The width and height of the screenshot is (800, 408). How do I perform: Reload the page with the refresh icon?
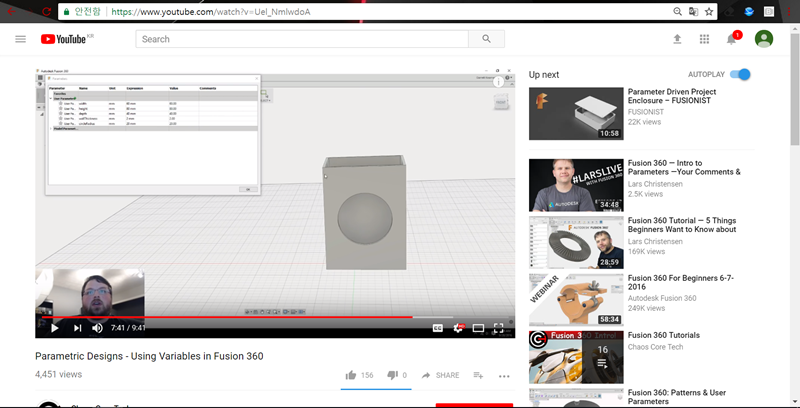tap(46, 11)
